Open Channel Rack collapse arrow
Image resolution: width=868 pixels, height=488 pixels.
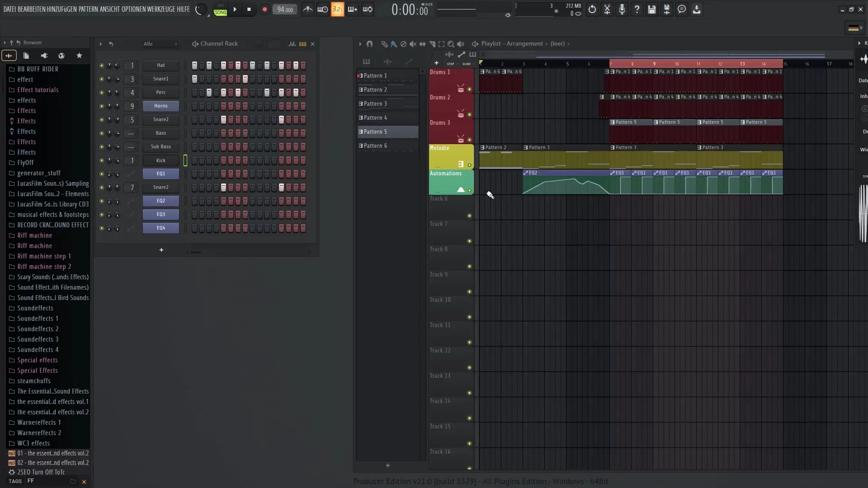pos(100,43)
